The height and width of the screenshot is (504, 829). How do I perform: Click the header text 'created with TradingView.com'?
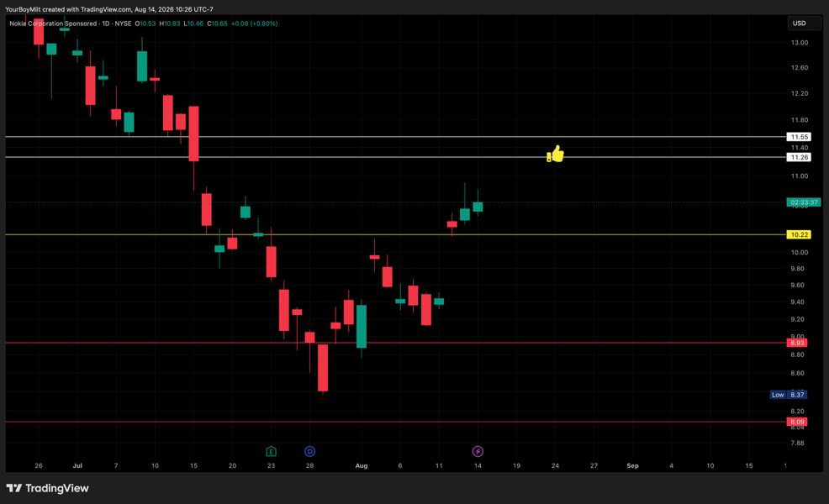tap(87, 9)
